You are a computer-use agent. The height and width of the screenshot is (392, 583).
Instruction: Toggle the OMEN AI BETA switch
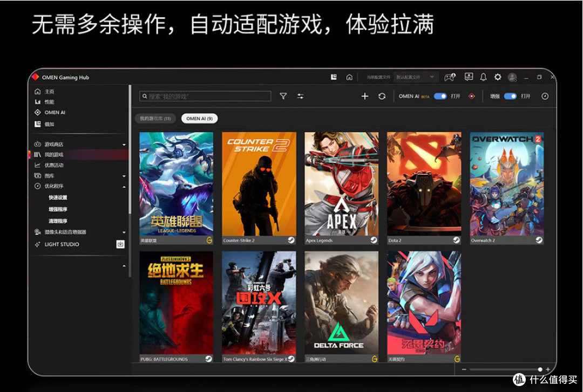440,96
